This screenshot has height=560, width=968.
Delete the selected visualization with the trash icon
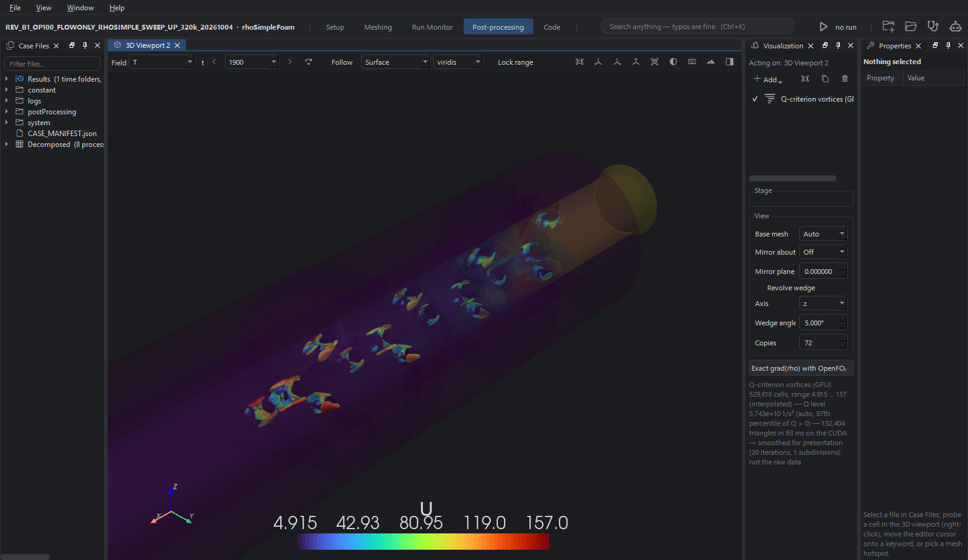[x=845, y=79]
